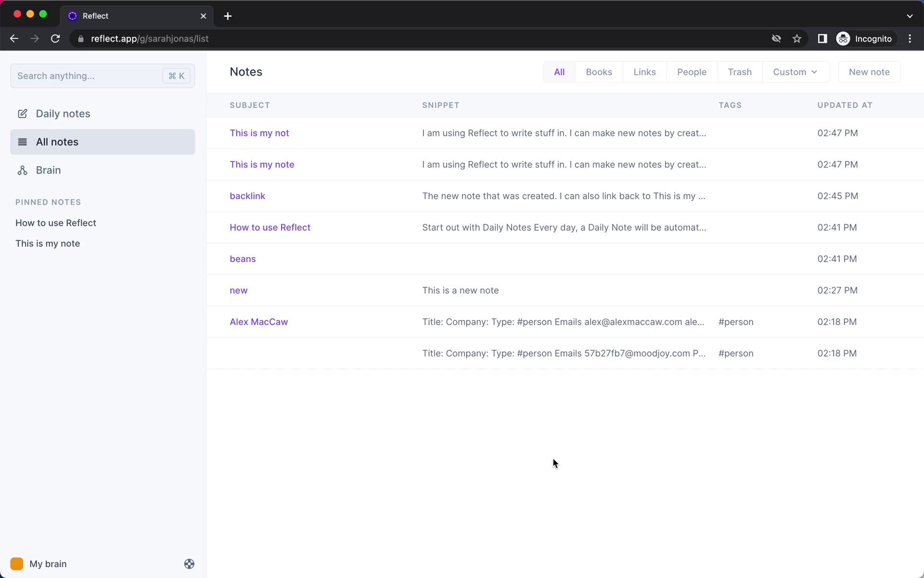The height and width of the screenshot is (578, 924).
Task: Select the Brain icon in sidebar
Action: [x=23, y=170]
